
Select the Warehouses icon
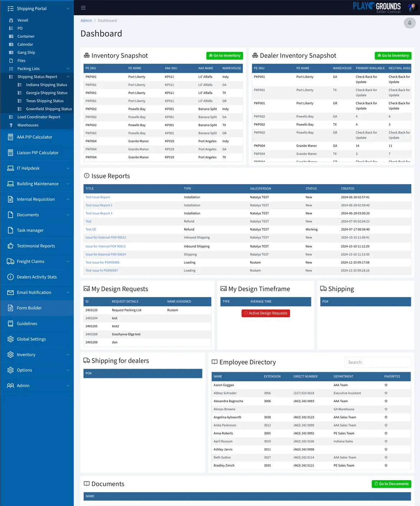click(11, 125)
